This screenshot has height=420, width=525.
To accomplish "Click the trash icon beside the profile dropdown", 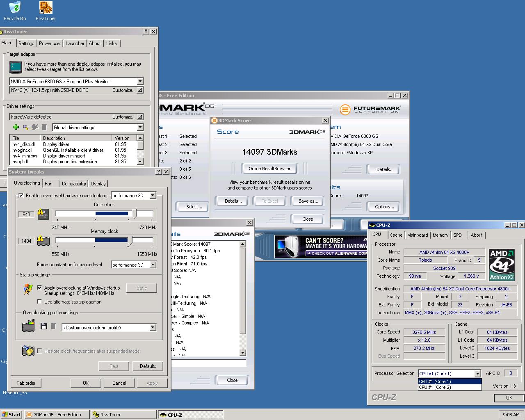I will (53, 326).
